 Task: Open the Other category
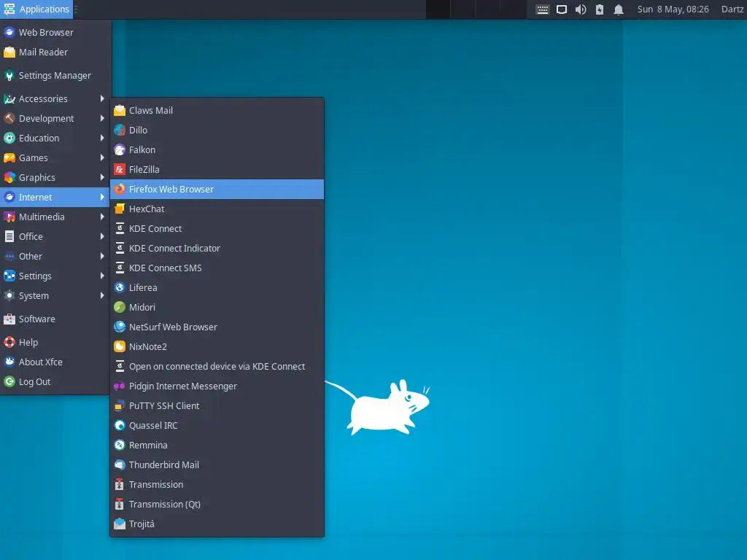pyautogui.click(x=55, y=256)
